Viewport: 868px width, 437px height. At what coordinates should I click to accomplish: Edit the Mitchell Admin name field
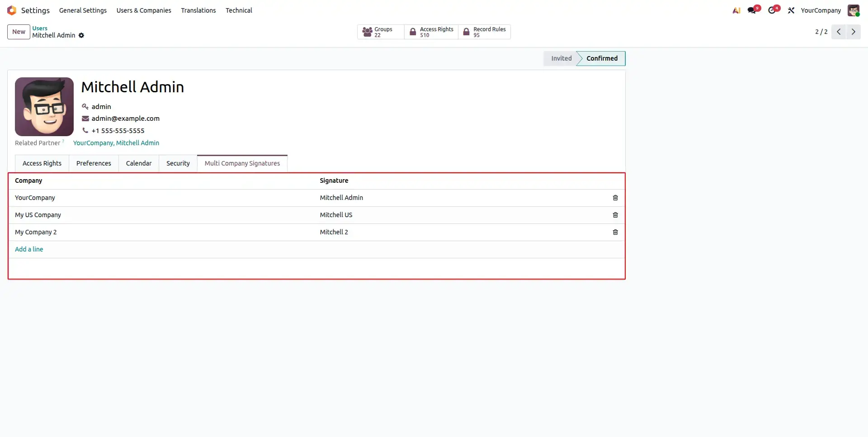coord(132,87)
